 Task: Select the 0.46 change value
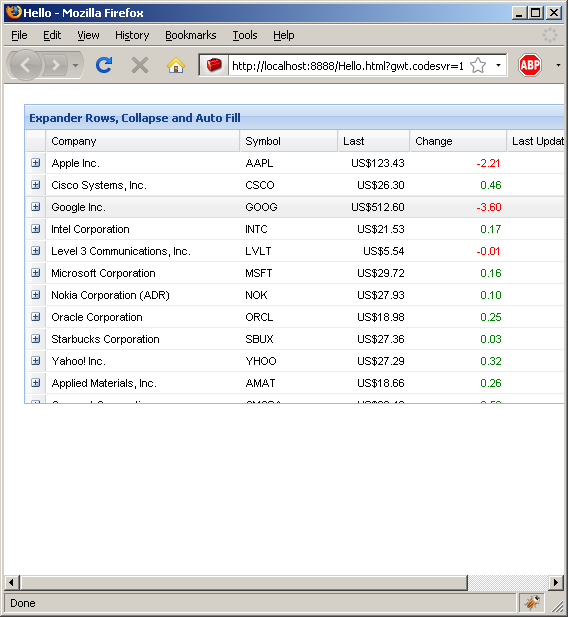[x=490, y=185]
